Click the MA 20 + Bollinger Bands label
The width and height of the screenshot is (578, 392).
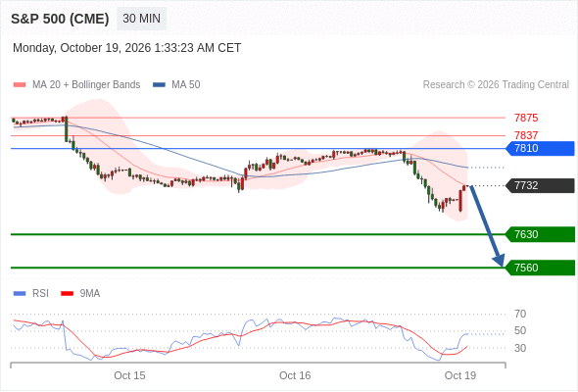coord(86,85)
